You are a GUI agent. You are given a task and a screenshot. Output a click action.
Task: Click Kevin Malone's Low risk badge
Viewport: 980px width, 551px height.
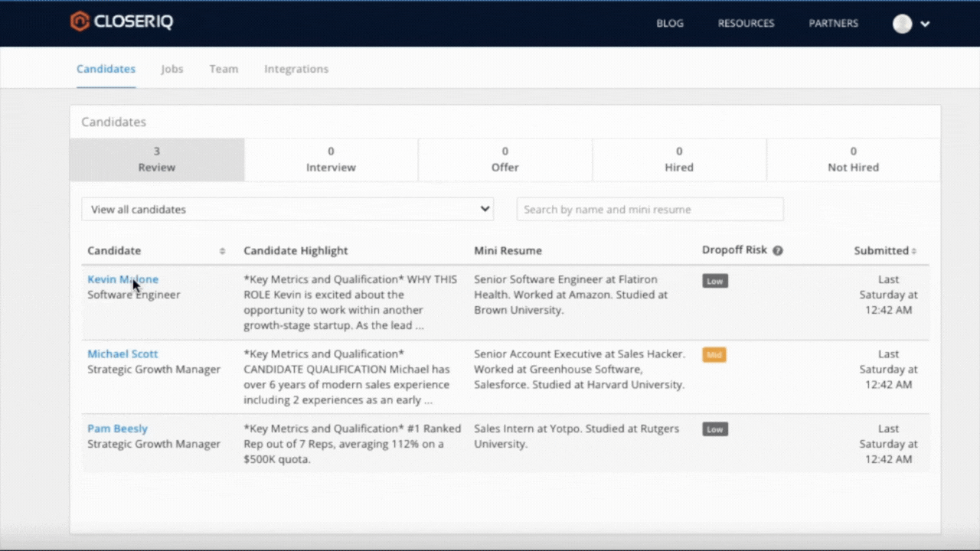[714, 281]
